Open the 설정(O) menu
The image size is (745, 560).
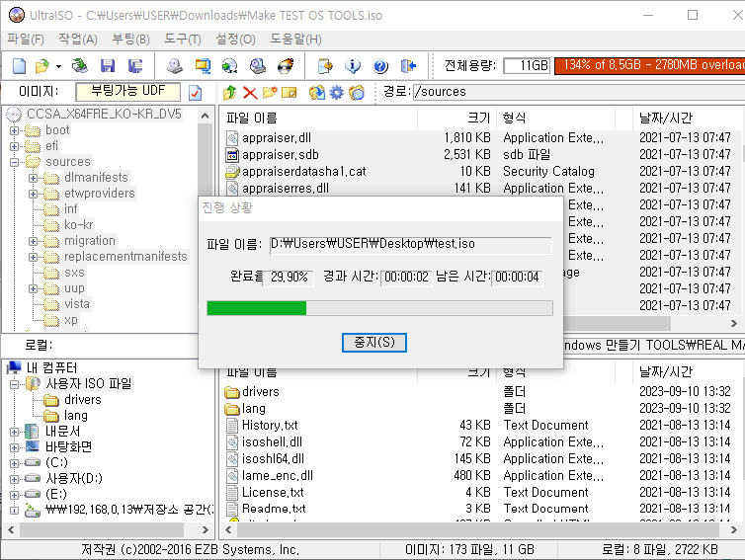click(236, 39)
